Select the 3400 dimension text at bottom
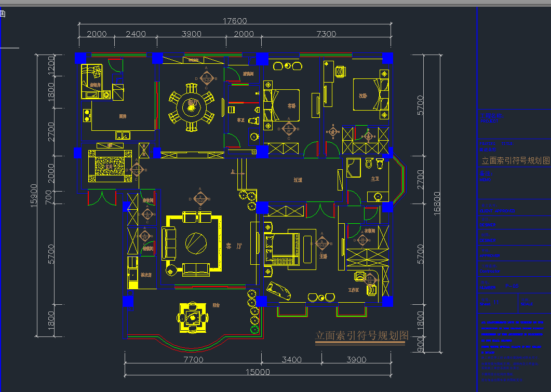This screenshot has height=392, width=551. (x=292, y=359)
